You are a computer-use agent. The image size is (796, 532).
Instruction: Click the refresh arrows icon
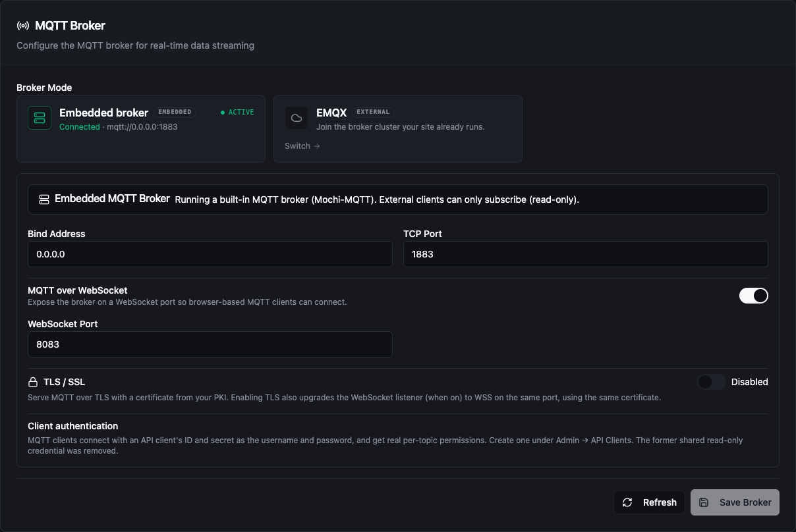click(x=627, y=502)
